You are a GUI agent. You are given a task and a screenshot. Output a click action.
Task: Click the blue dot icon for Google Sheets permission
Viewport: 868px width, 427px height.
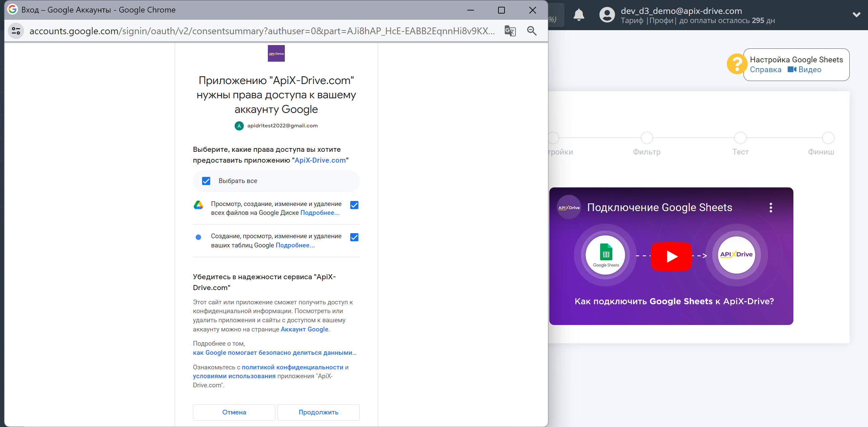click(x=198, y=237)
